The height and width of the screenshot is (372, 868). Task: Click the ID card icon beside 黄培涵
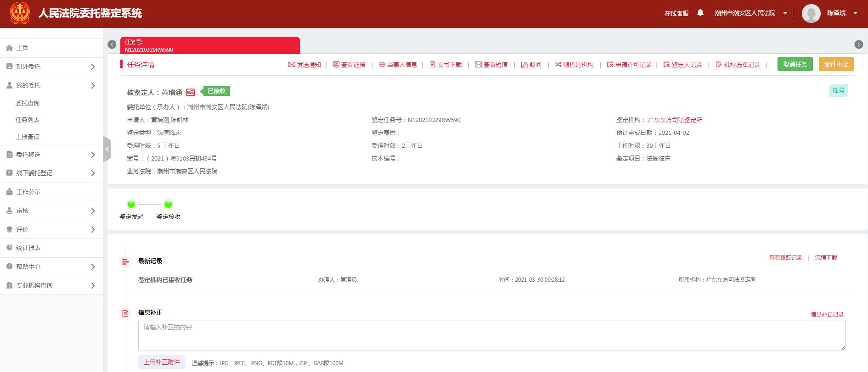191,92
